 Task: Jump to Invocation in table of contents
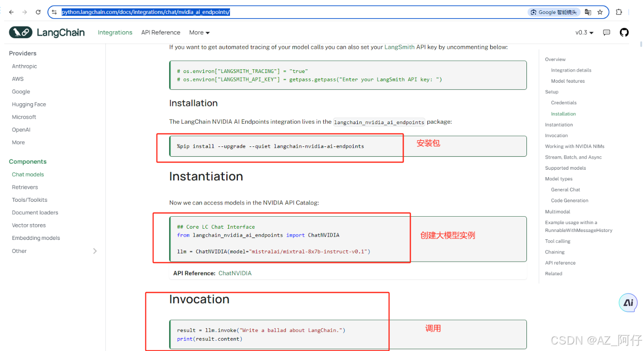point(556,136)
